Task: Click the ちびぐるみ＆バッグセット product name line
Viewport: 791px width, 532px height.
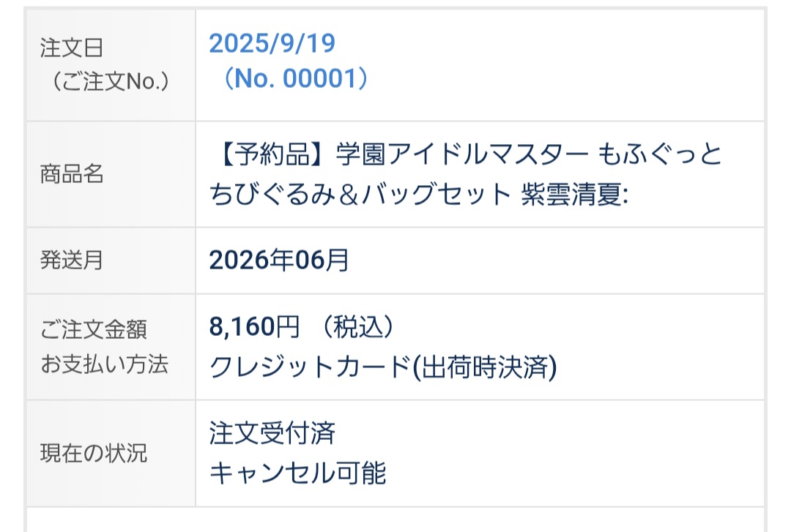Action: click(359, 195)
